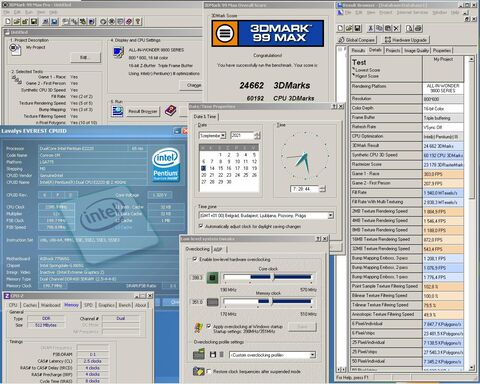Viewport: 480px width, 384px height.
Task: Open the Projects tab in Result Browser
Action: tap(393, 50)
